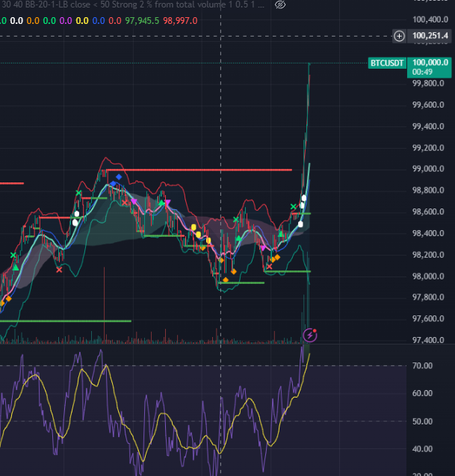The height and width of the screenshot is (476, 455).
Task: Click the 70.00 oscillator axis label
Action: (422, 365)
